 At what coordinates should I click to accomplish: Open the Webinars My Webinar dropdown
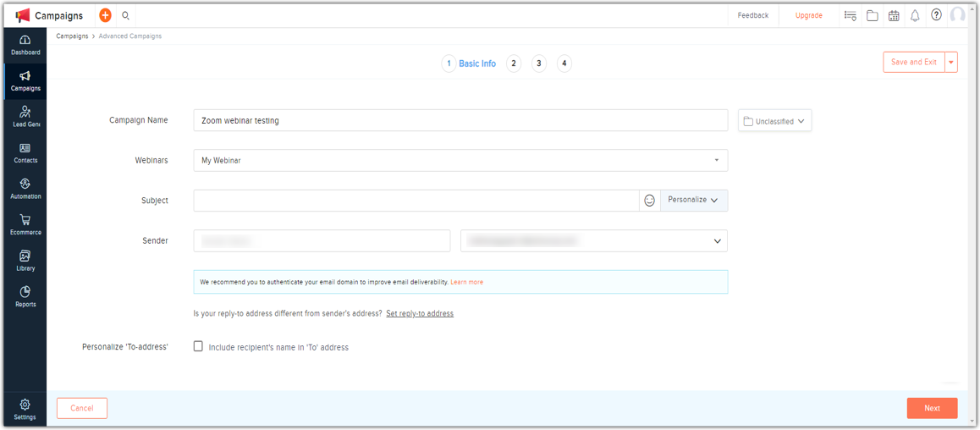(x=460, y=160)
